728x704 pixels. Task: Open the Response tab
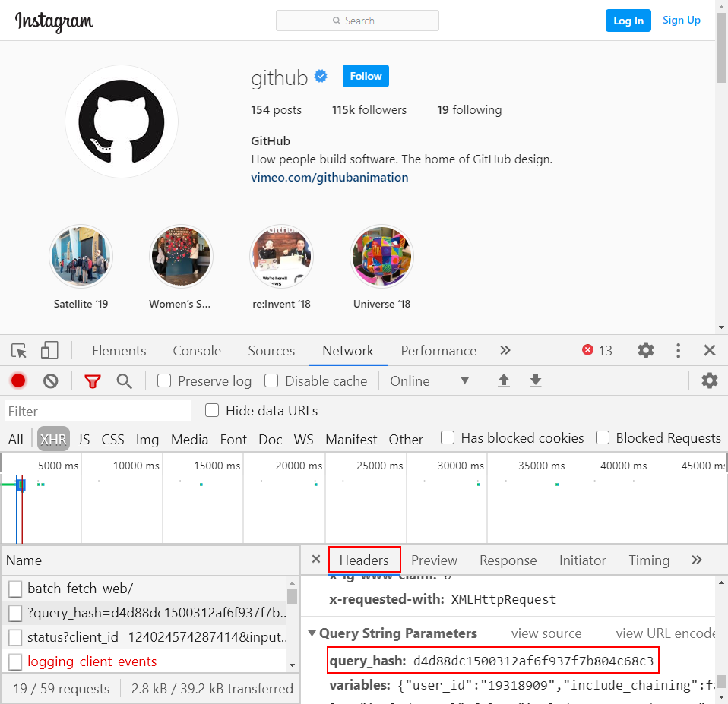[x=508, y=560]
